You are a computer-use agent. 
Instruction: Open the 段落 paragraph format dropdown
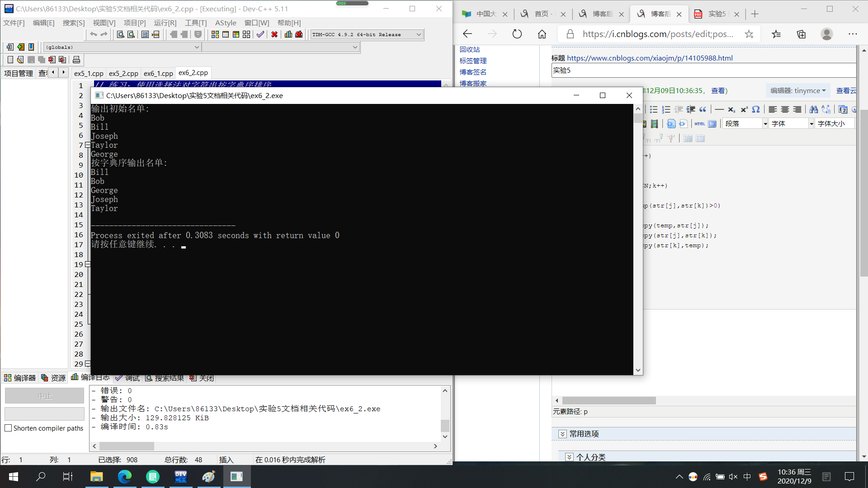point(765,124)
